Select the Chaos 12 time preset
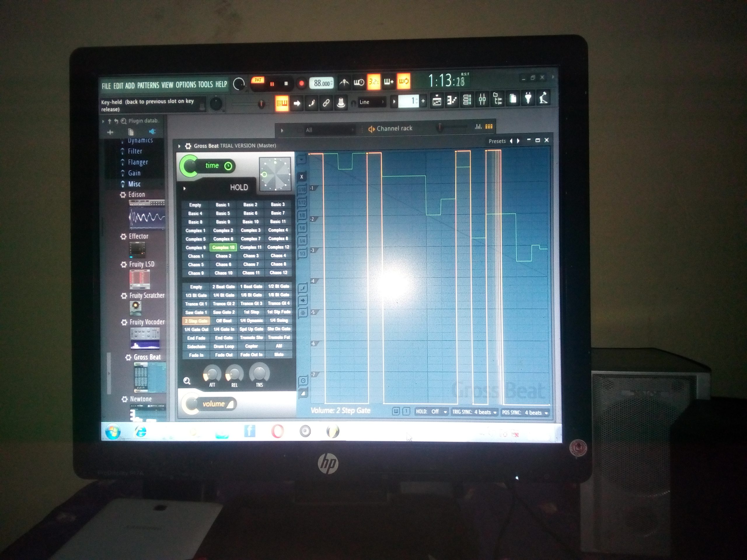 (279, 272)
